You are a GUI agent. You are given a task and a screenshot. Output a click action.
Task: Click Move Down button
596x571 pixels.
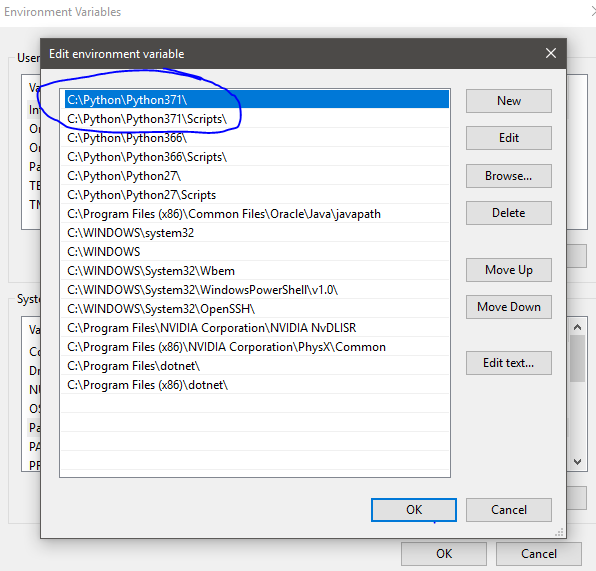tap(509, 306)
